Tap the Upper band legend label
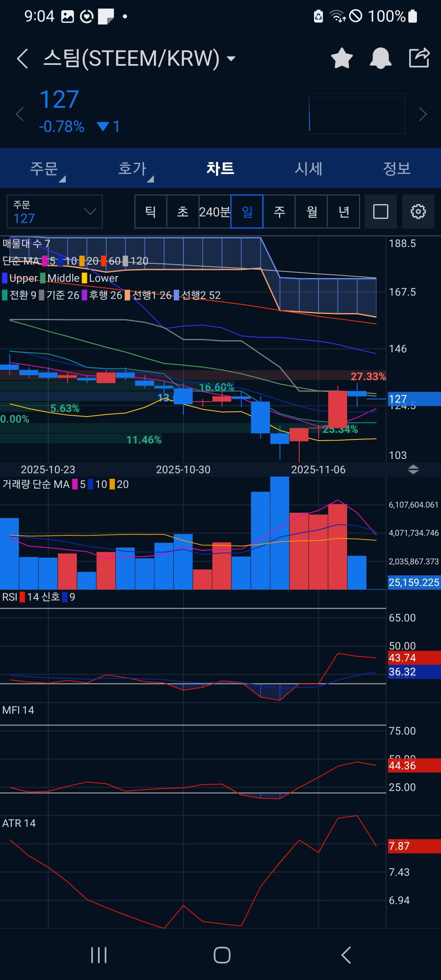This screenshot has height=980, width=441. (20, 278)
